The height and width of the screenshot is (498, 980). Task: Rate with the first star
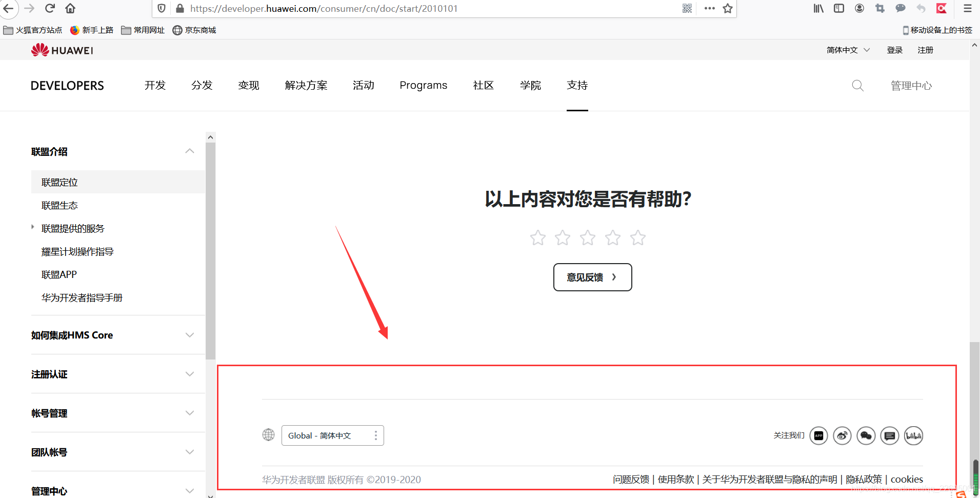tap(538, 237)
